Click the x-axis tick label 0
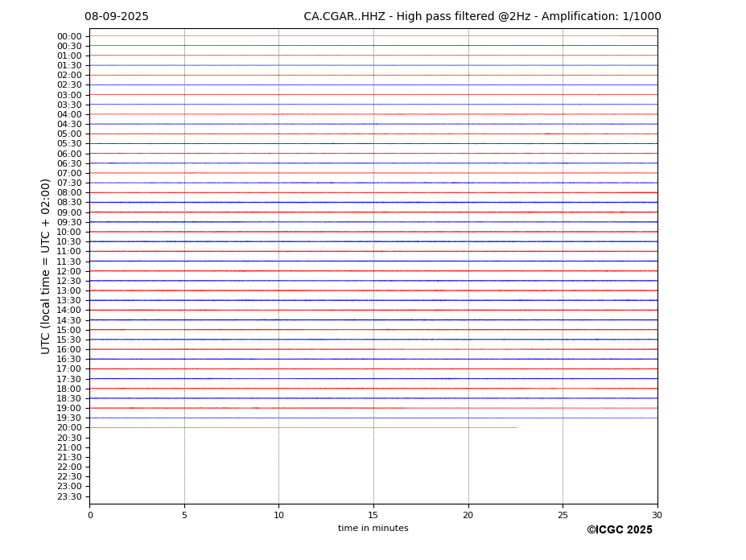746x560 pixels. pos(90,515)
